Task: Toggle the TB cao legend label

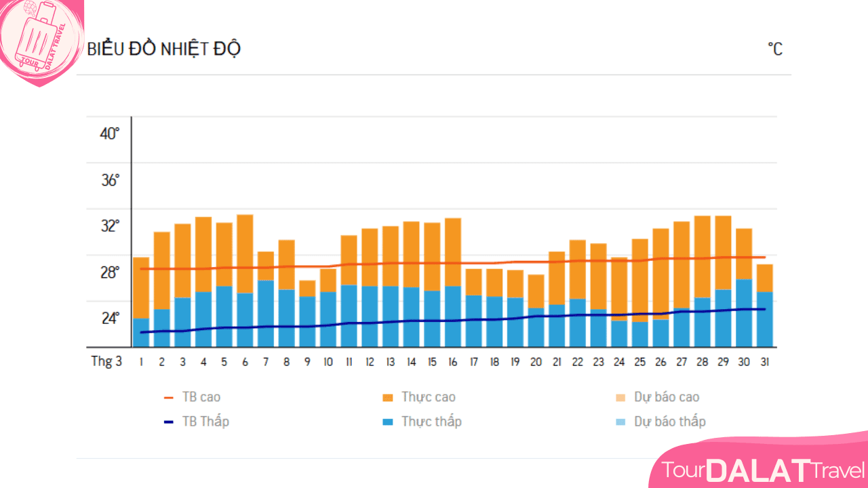Action: click(x=201, y=397)
